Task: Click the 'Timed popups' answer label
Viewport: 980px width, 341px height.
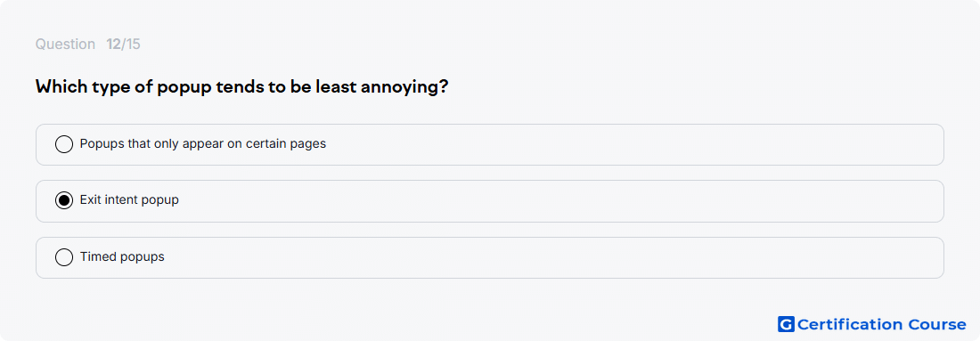Action: (x=122, y=256)
